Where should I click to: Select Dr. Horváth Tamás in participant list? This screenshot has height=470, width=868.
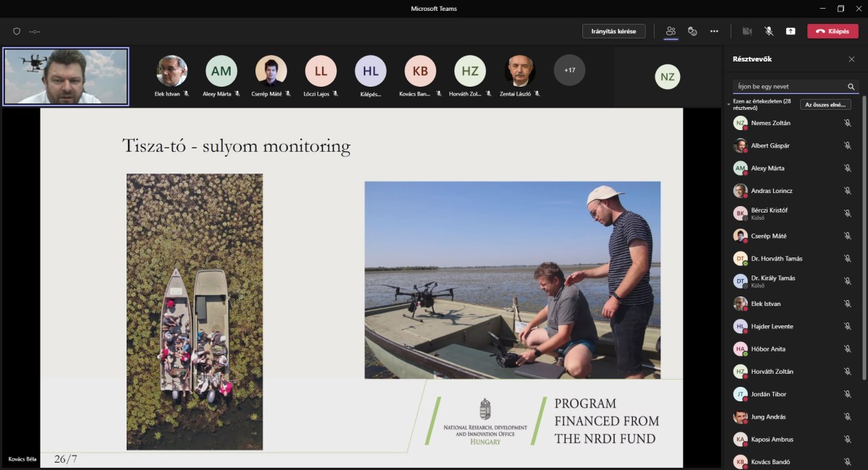(x=793, y=258)
